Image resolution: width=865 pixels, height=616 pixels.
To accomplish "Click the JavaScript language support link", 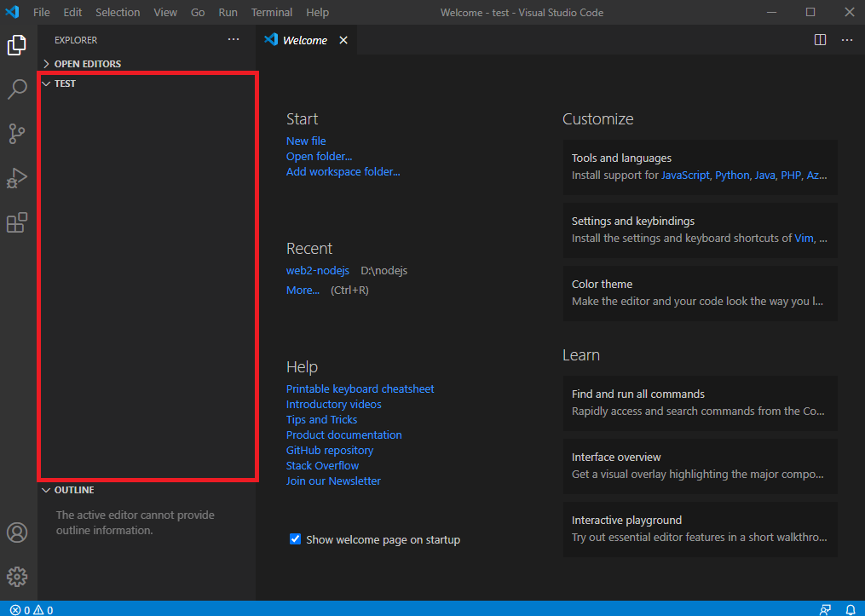I will point(685,176).
